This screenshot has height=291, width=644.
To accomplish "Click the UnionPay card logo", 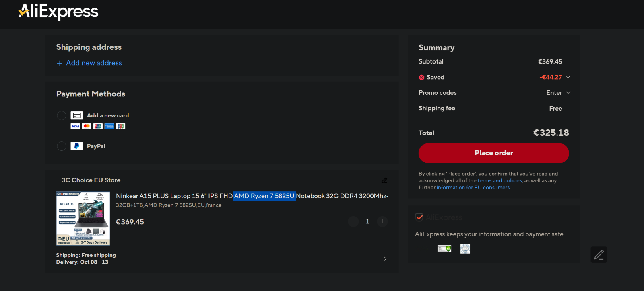I will pos(98,126).
